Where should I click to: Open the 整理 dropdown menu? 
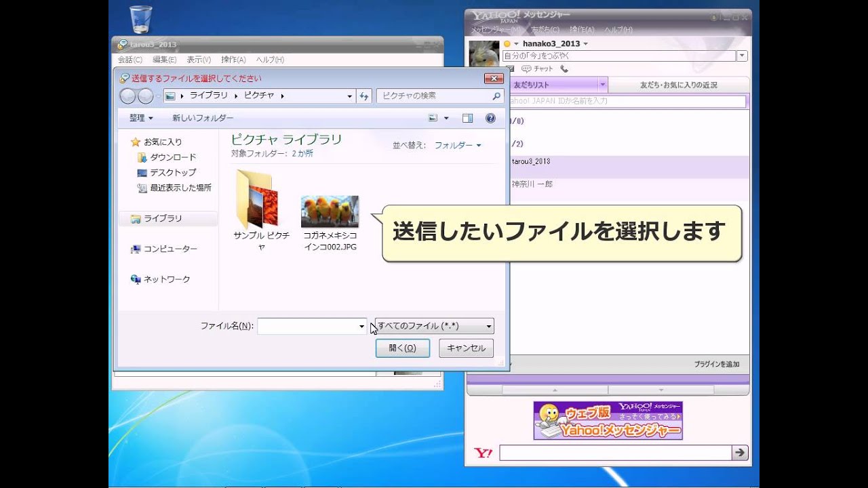[x=141, y=118]
